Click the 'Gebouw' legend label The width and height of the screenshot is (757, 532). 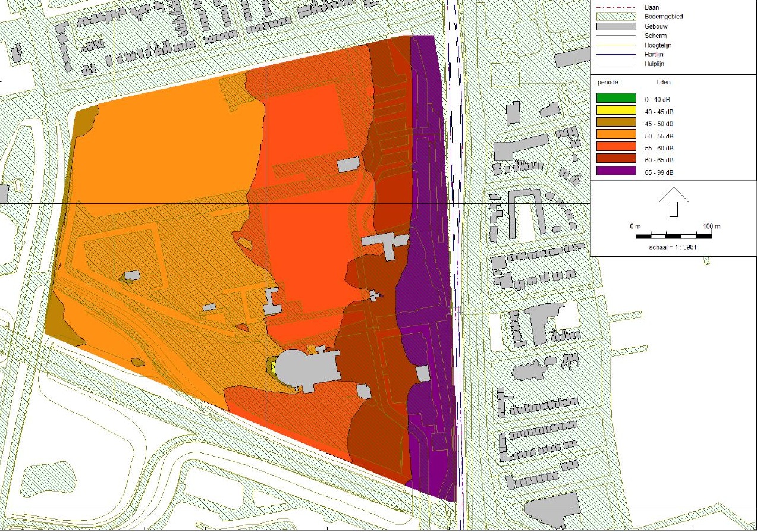[655, 26]
